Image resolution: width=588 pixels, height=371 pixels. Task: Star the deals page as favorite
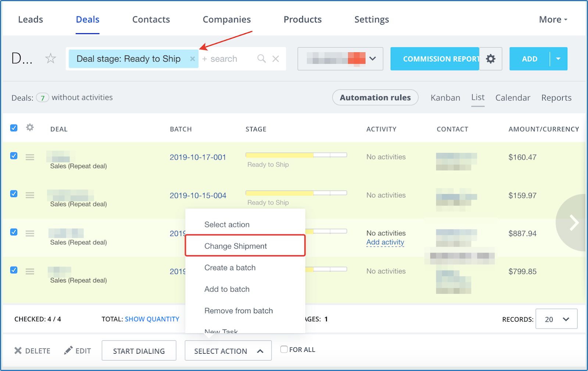point(50,58)
